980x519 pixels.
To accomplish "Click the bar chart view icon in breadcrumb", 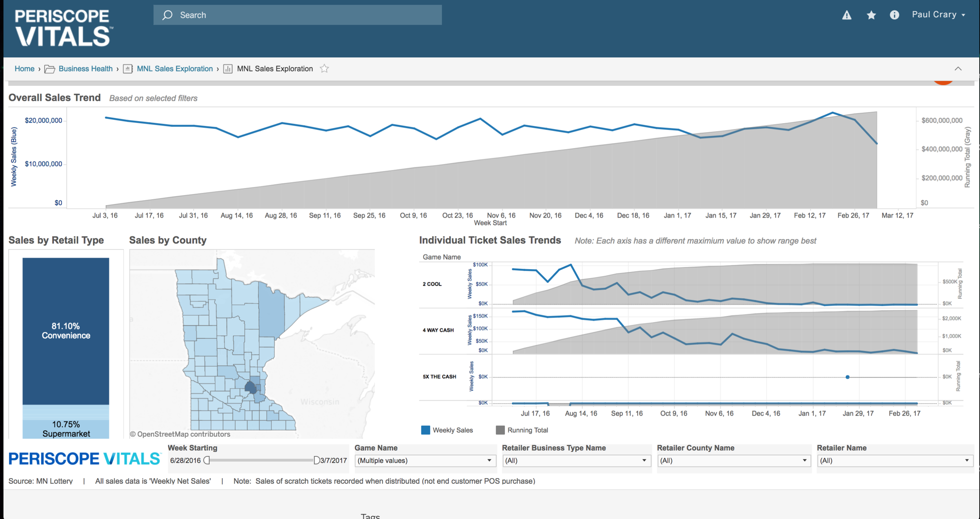I will tap(228, 69).
